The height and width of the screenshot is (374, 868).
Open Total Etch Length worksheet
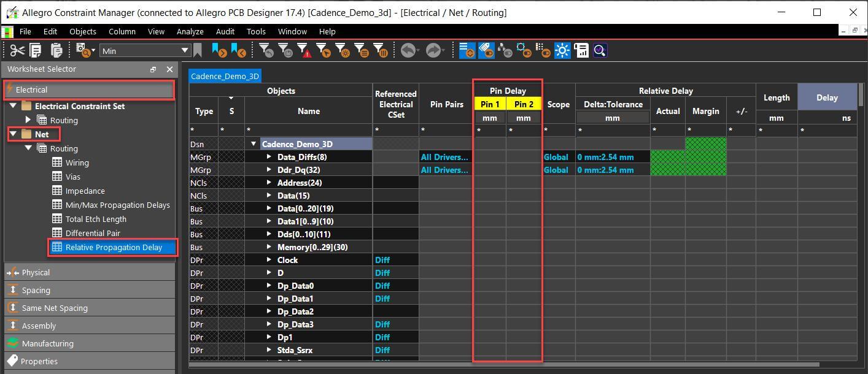tap(96, 219)
